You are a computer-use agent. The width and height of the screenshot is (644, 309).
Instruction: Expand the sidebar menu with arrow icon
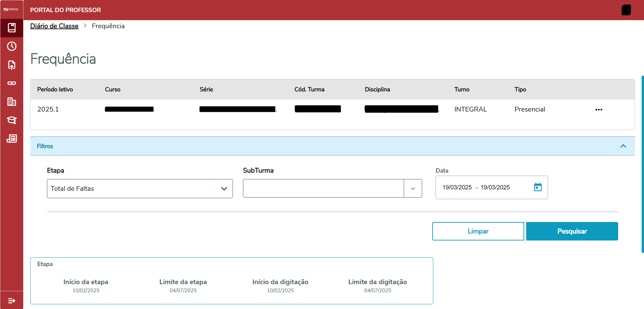point(12,301)
